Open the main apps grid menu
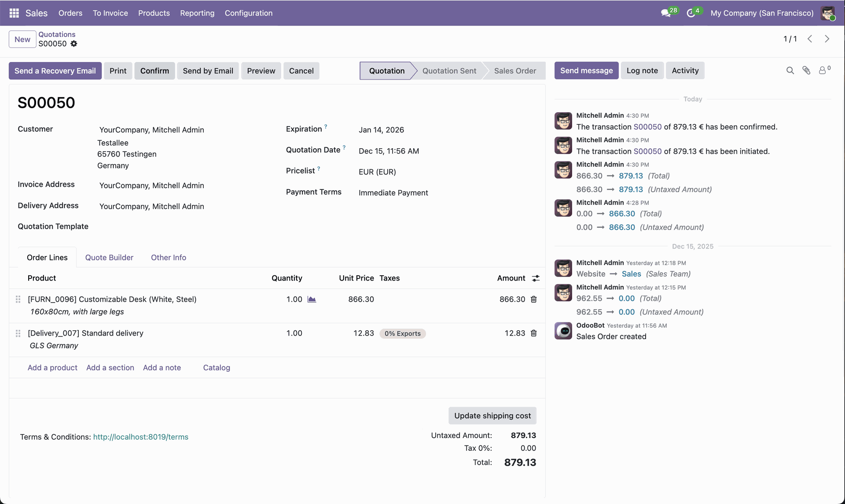The image size is (845, 504). [x=14, y=13]
